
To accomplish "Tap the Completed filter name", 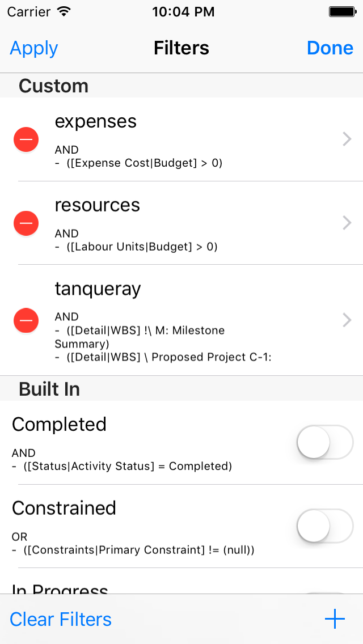I will click(59, 424).
